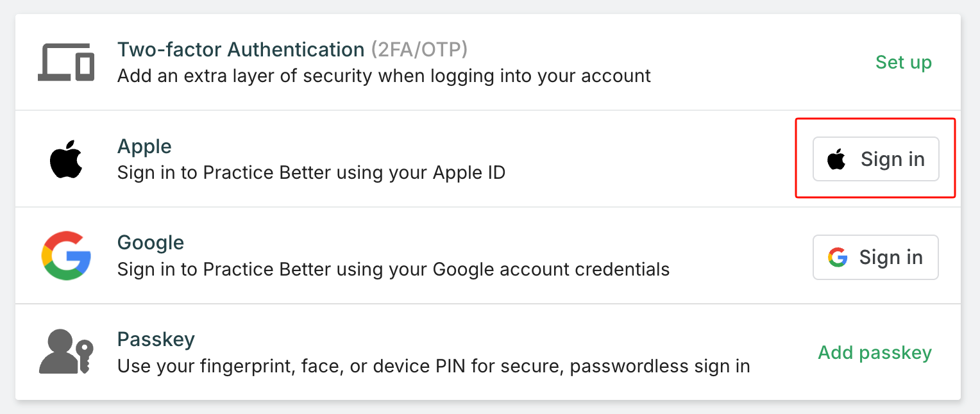Click the Google account credentials description text

pos(393,269)
